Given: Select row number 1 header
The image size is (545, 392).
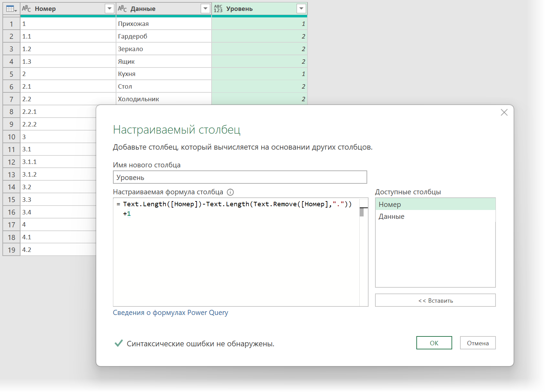Looking at the screenshot, I should coord(12,24).
